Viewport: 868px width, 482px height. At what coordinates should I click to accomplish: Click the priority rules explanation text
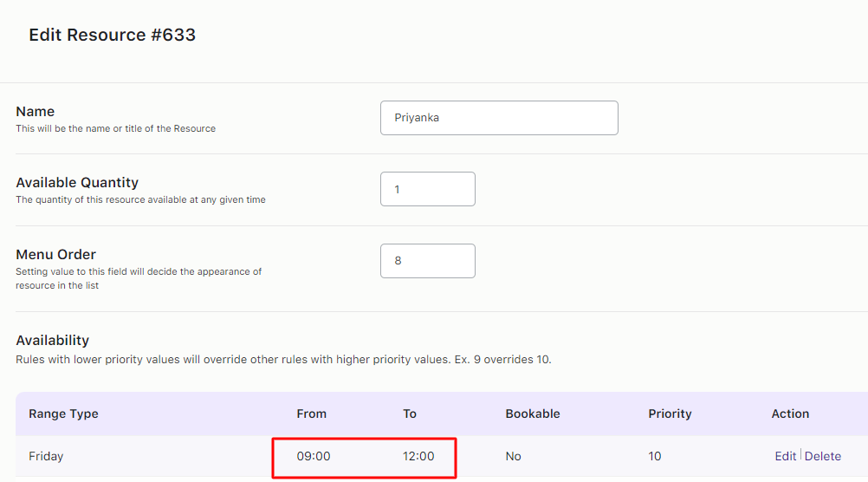pos(283,360)
